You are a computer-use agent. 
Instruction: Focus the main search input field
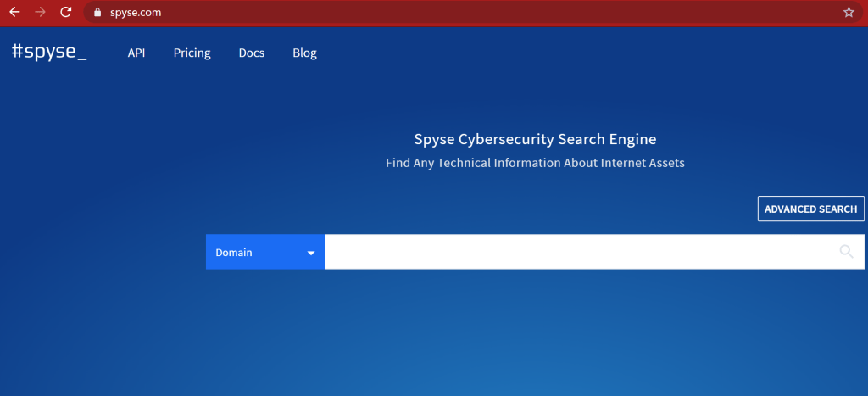576,252
